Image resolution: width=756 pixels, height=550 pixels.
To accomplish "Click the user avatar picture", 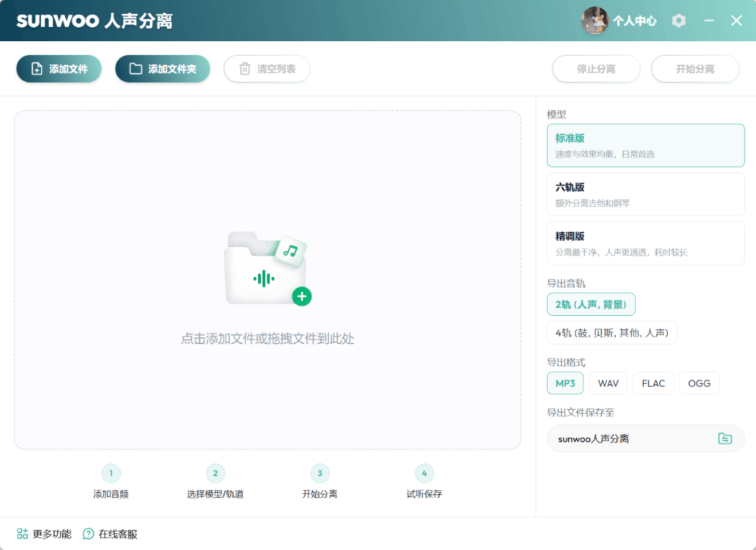I will coord(594,21).
